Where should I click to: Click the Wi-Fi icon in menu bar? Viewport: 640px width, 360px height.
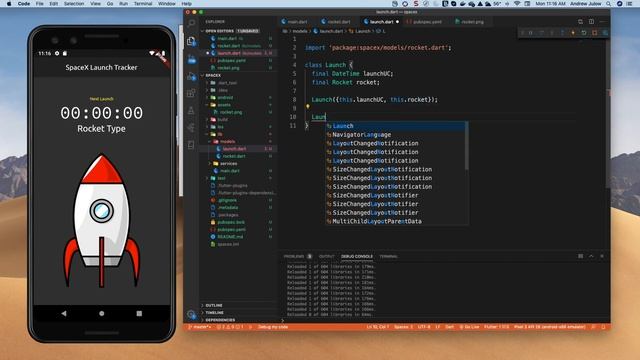[x=517, y=4]
